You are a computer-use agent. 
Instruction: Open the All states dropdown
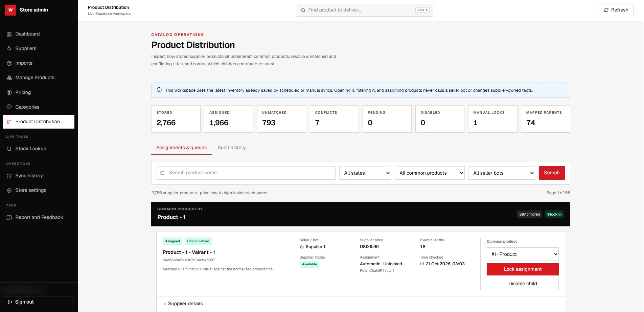(x=365, y=173)
